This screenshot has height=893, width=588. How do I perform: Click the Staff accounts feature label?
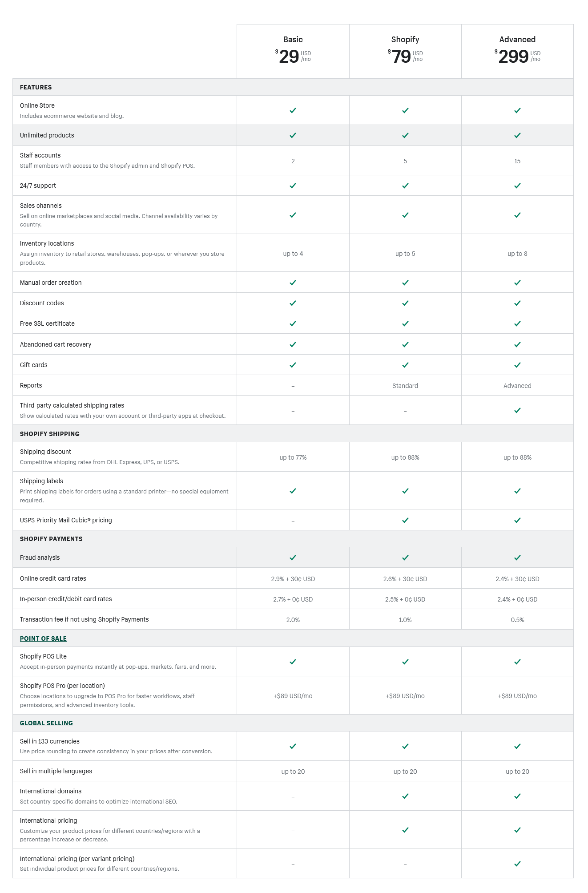tap(40, 155)
